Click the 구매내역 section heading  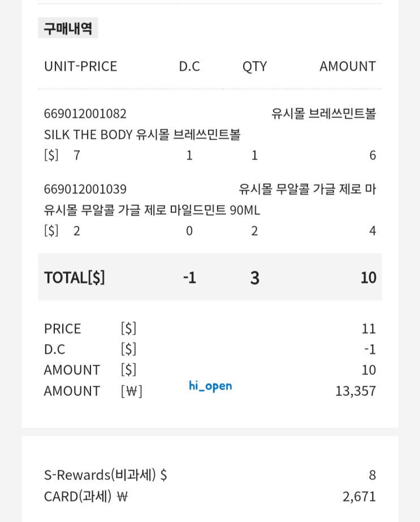68,28
